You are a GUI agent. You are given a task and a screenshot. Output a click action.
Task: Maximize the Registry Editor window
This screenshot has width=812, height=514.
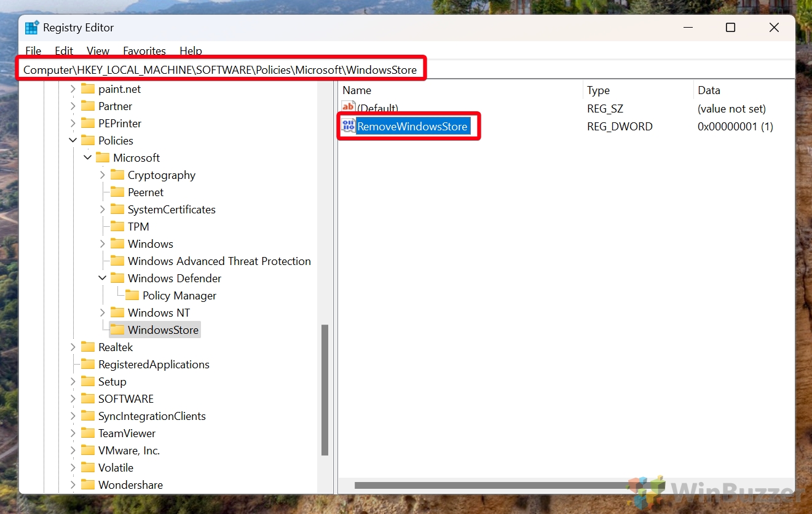point(730,28)
